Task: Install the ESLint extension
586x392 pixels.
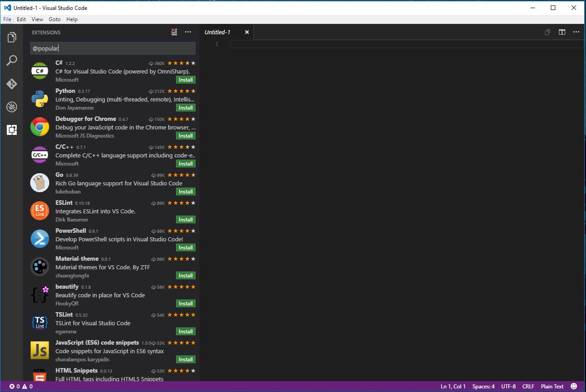Action: 186,220
